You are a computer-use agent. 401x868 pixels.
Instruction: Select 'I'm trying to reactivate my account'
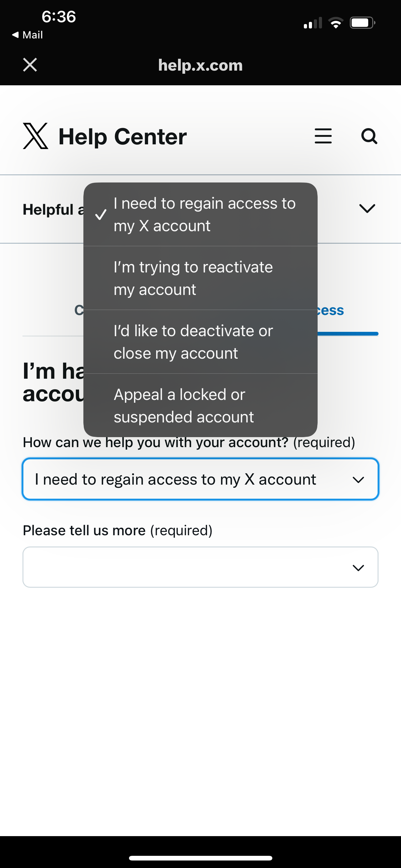coord(200,278)
